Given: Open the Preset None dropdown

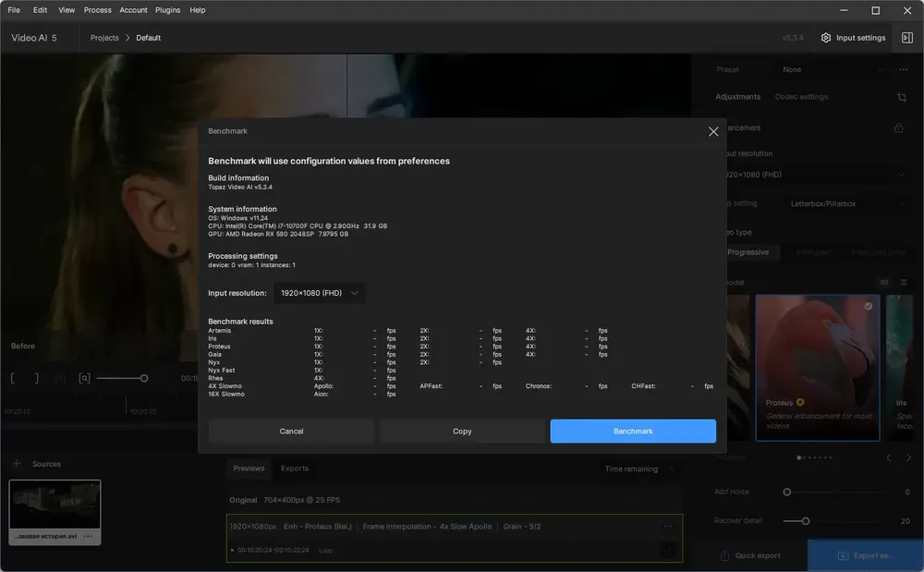Looking at the screenshot, I should tap(832, 69).
